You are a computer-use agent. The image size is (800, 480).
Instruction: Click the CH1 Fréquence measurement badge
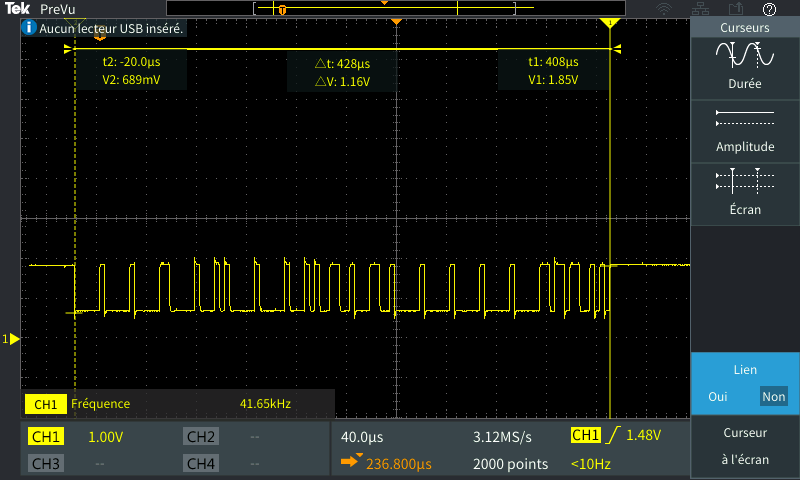tap(45, 404)
